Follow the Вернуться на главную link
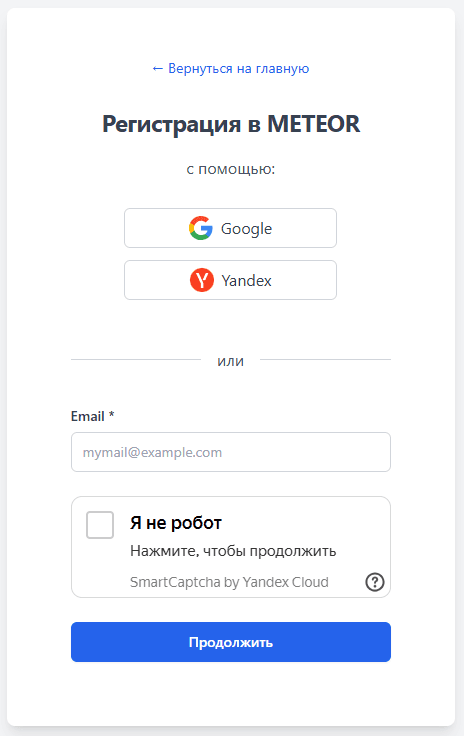The image size is (464, 736). pos(230,69)
